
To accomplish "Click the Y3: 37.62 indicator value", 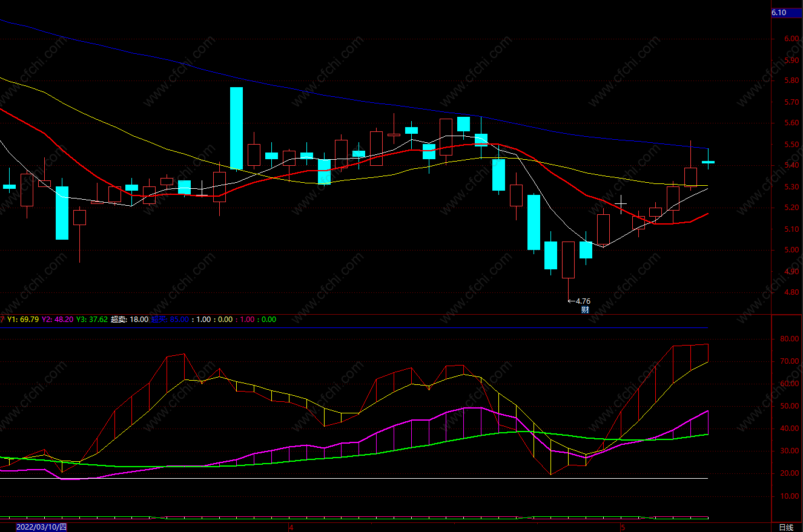I will tap(92, 319).
